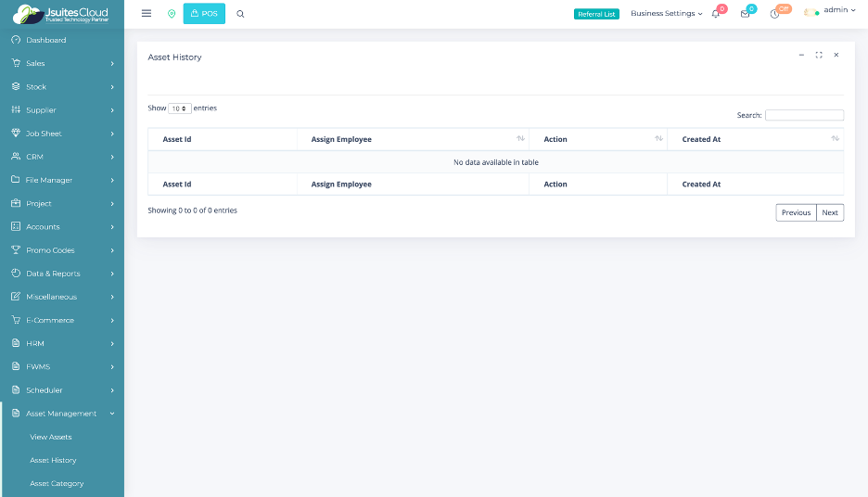The height and width of the screenshot is (497, 868).
Task: Open the mail envelope icon
Action: point(745,14)
